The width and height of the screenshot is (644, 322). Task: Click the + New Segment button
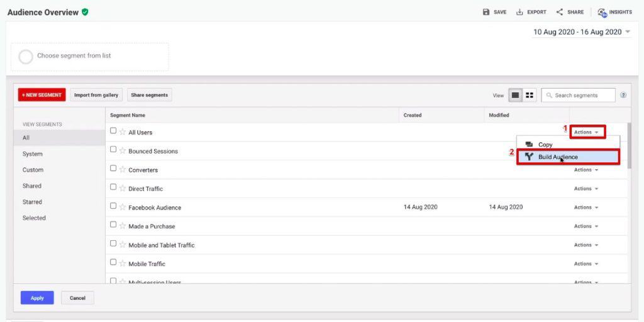(x=42, y=95)
